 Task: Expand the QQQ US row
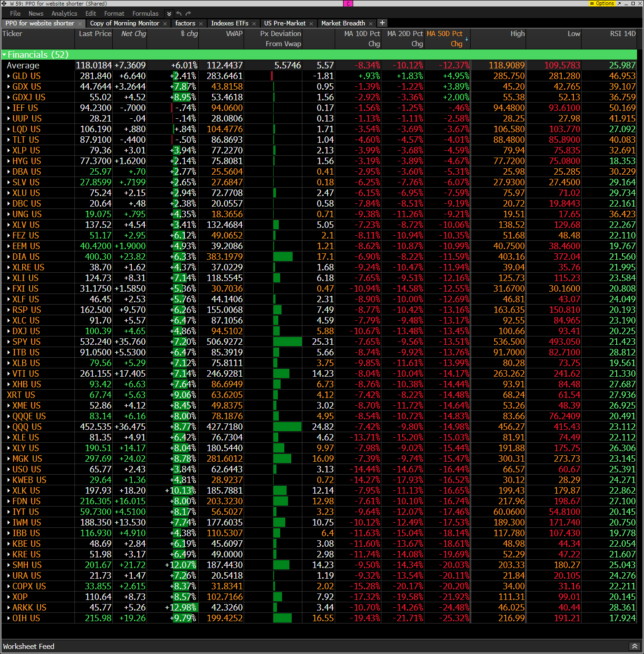(x=9, y=427)
